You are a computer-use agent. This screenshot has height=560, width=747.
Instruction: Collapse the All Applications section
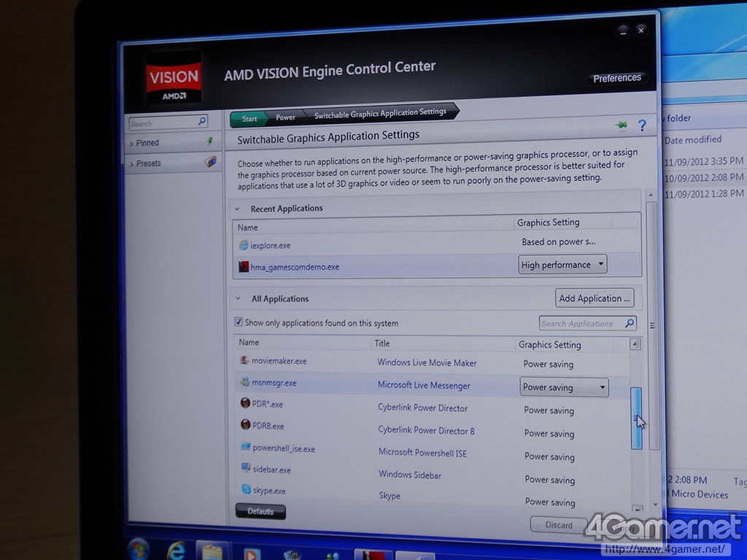(238, 298)
